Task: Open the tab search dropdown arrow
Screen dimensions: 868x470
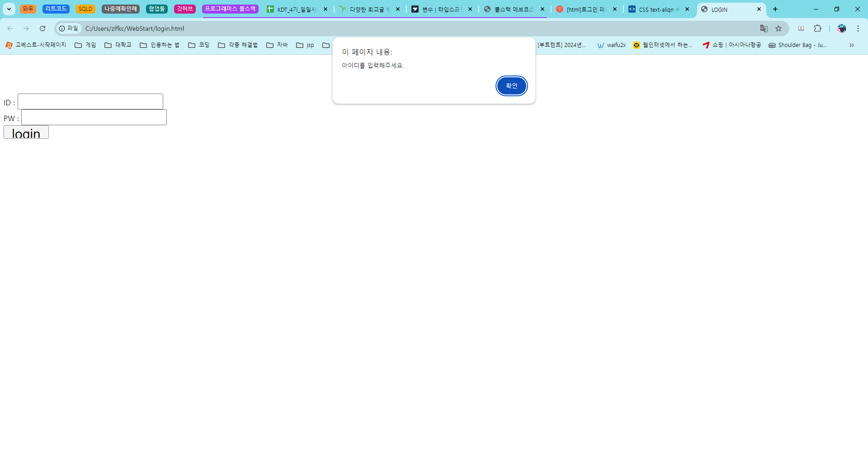Action: [9, 9]
